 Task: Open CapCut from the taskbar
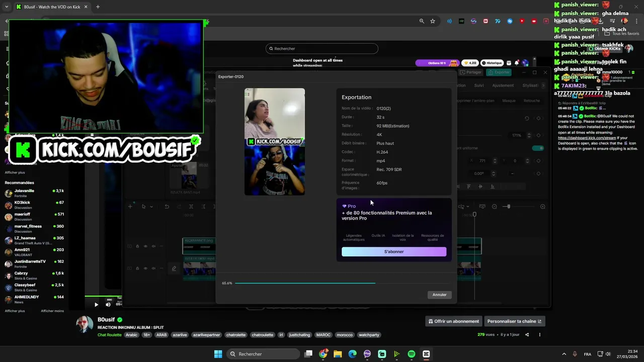[x=426, y=354]
